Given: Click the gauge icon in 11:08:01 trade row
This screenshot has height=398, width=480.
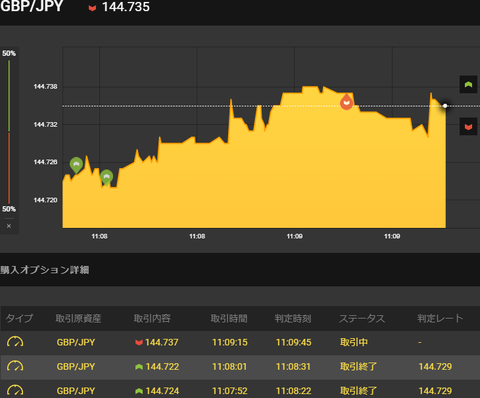Looking at the screenshot, I should coord(15,366).
